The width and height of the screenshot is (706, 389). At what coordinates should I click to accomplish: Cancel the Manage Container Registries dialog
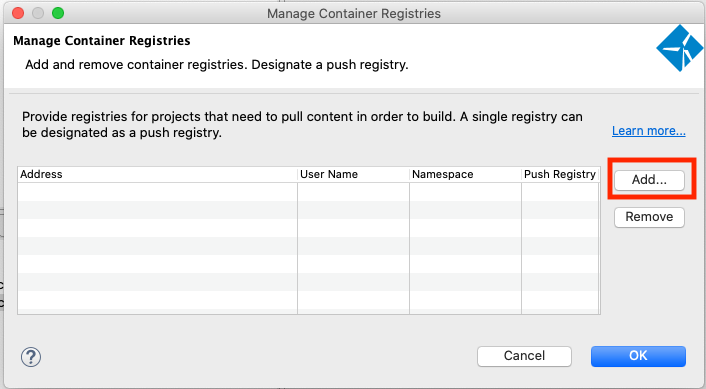click(x=524, y=356)
